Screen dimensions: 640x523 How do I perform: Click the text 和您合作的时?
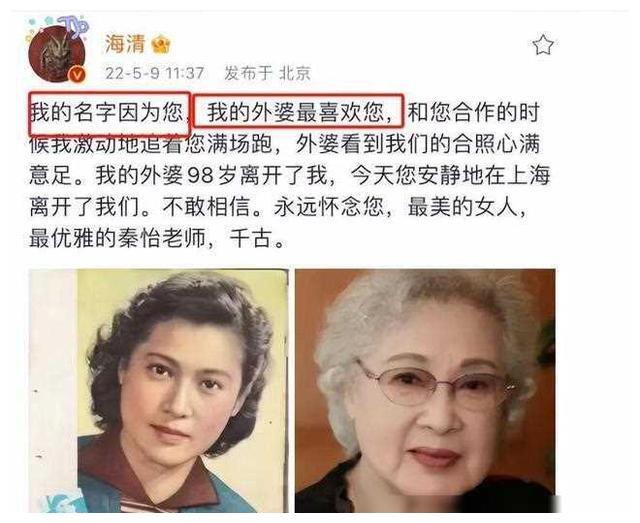coord(473,112)
